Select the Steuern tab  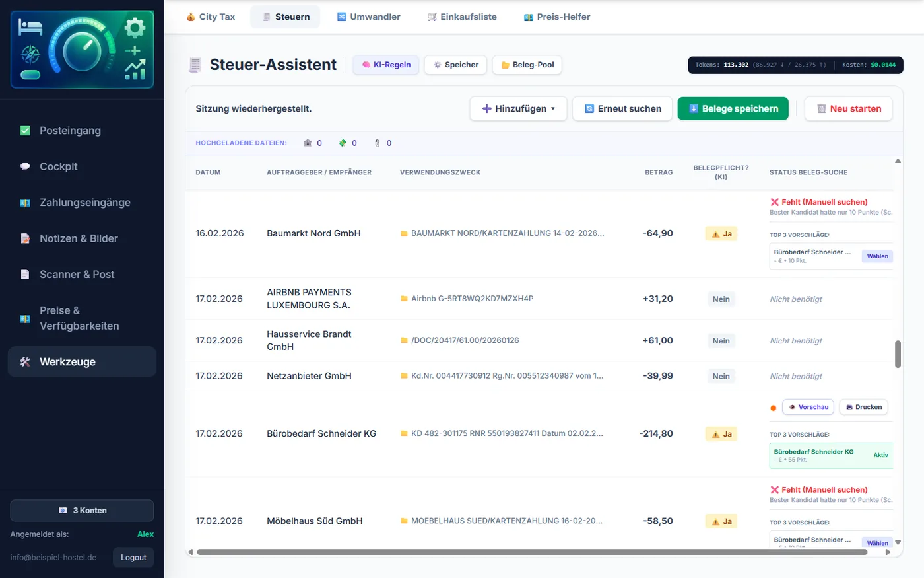click(x=285, y=17)
